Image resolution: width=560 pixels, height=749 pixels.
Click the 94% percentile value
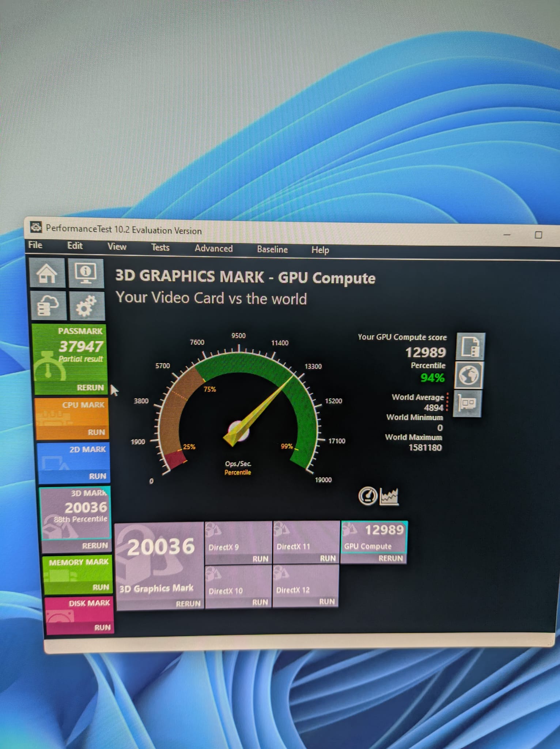point(432,377)
